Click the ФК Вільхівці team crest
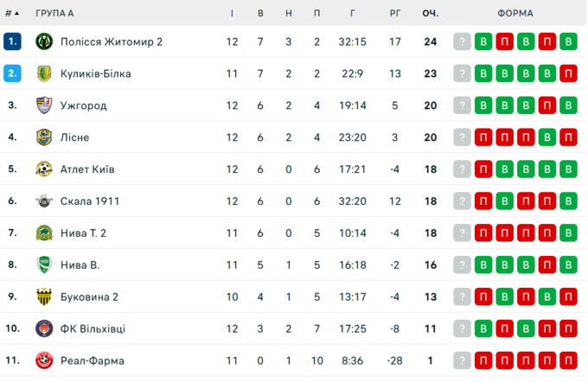Screen dimensions: 588x382 (x=44, y=329)
